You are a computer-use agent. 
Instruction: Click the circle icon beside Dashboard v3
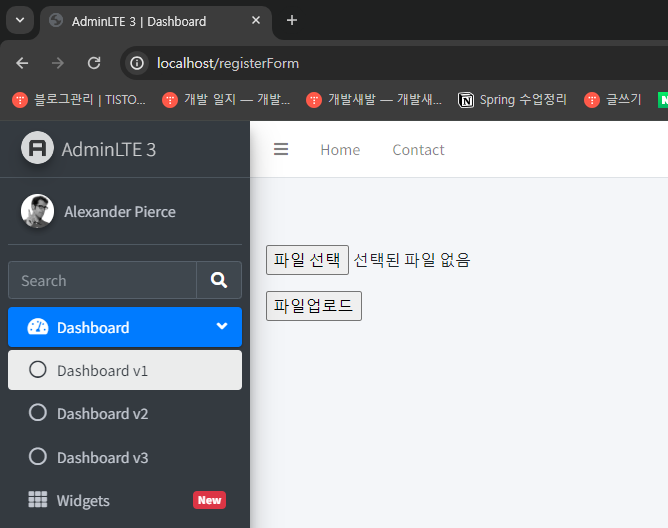[x=37, y=456]
